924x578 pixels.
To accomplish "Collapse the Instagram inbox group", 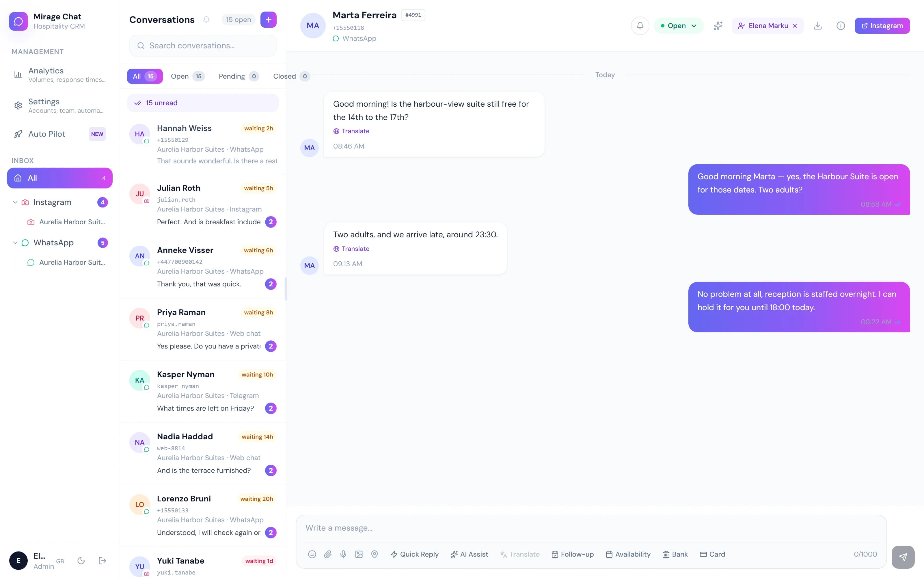I will coord(15,202).
